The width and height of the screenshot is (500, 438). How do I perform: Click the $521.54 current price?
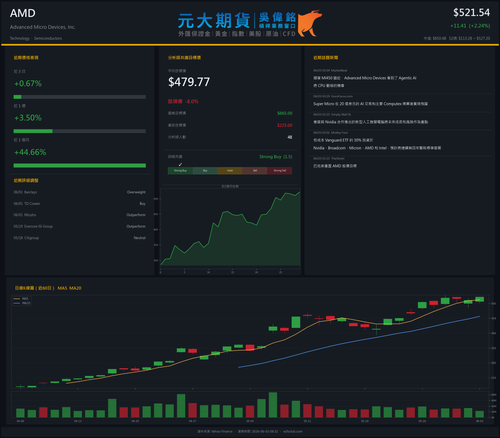[471, 13]
